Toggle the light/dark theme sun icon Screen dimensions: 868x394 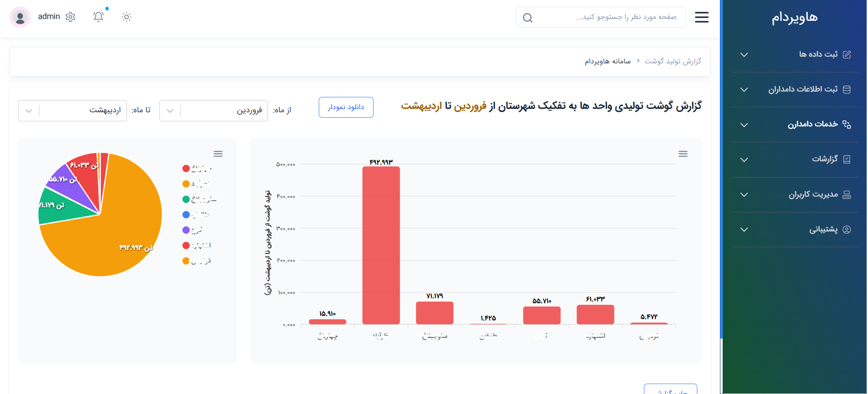tap(127, 17)
